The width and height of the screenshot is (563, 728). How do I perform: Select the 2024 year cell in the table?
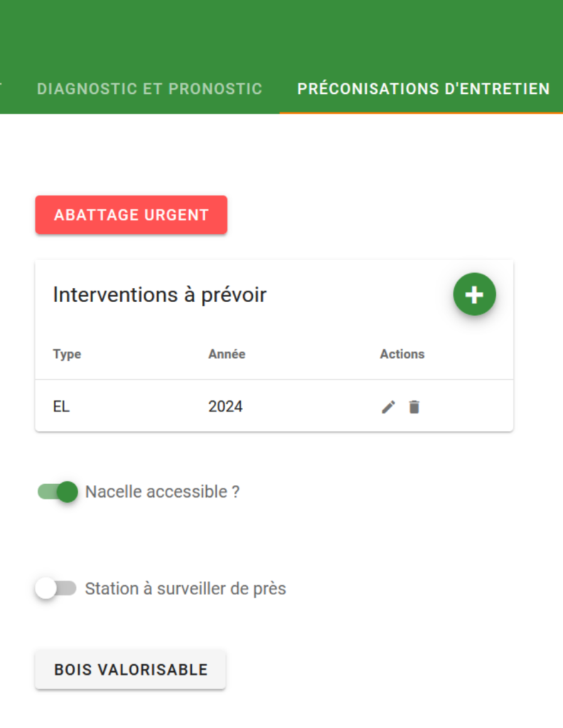(x=225, y=407)
